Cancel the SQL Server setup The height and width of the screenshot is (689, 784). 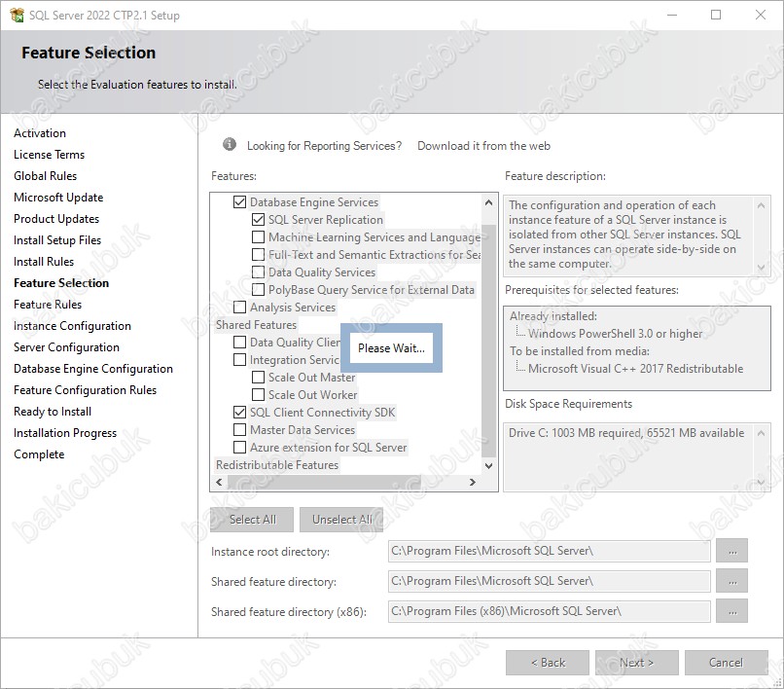click(726, 663)
